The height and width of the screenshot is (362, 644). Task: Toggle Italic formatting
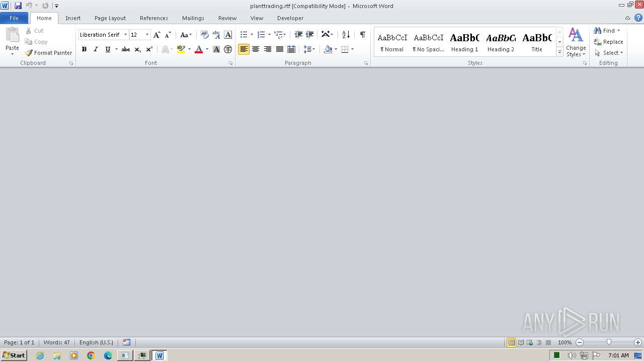[x=96, y=49]
